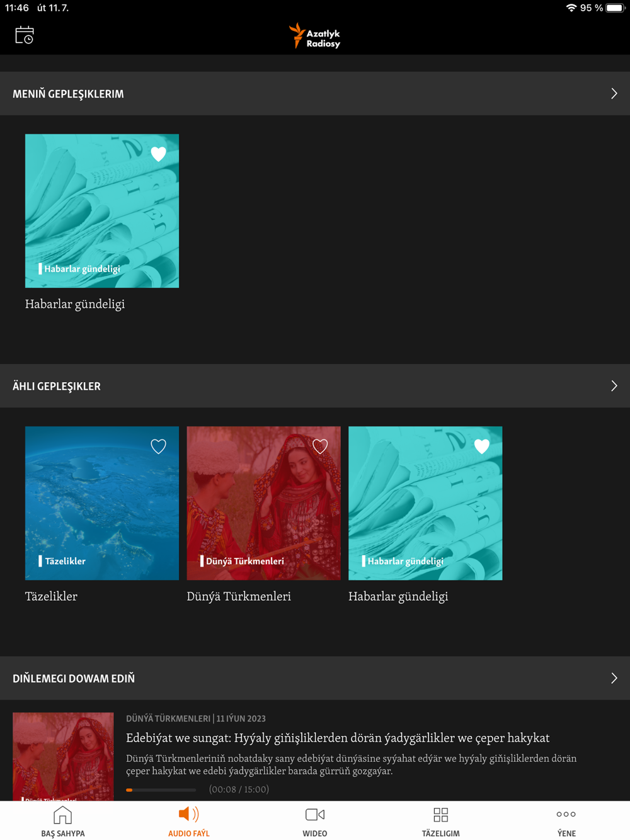This screenshot has width=630, height=840.
Task: Tap the Azatlyk Radiosy logo
Action: pyautogui.click(x=314, y=37)
